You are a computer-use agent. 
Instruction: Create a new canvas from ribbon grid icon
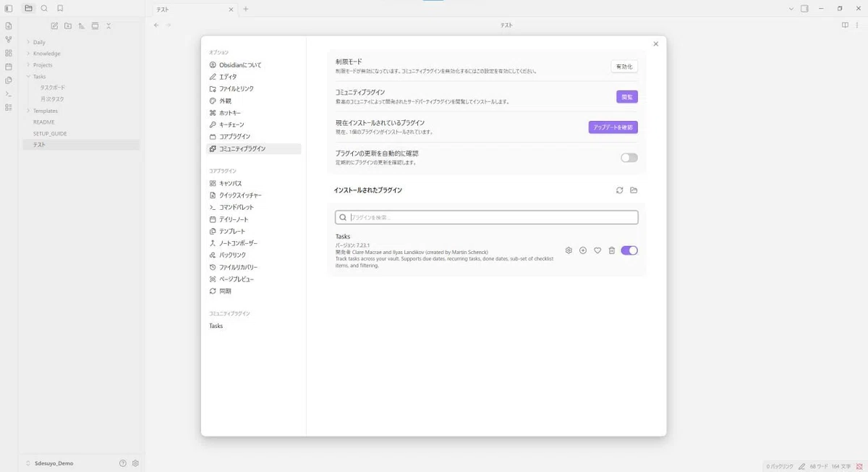[9, 53]
